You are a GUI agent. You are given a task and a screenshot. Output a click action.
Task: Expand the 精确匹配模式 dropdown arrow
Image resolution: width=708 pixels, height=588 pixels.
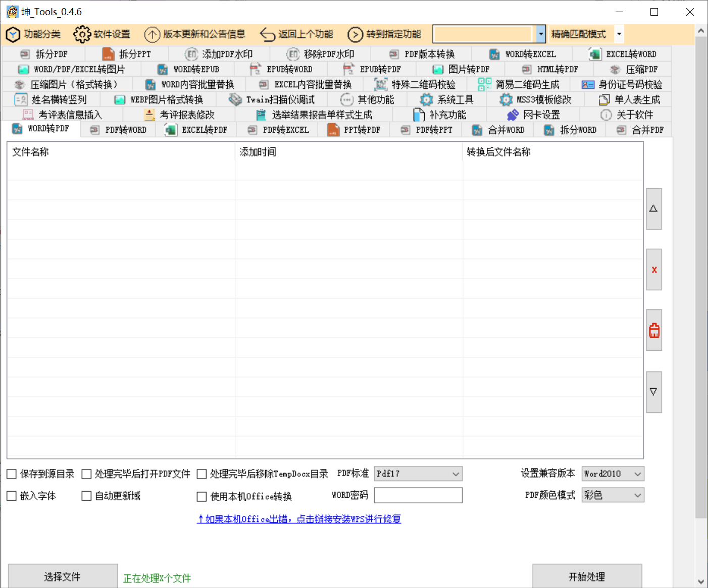click(619, 34)
